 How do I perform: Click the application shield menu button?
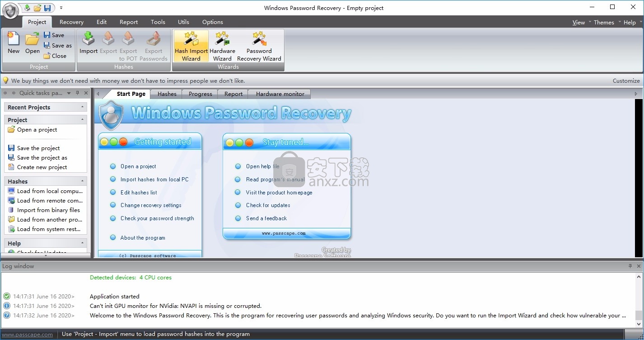point(11,10)
